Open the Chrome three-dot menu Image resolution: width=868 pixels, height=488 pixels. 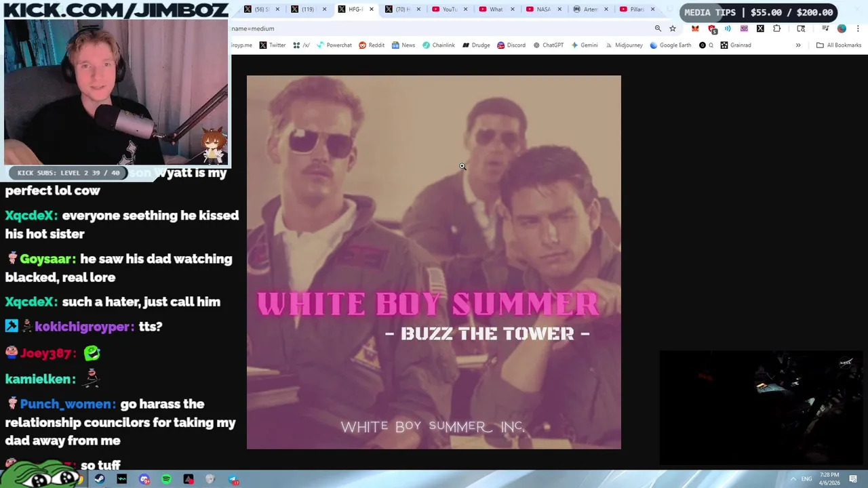pyautogui.click(x=858, y=28)
